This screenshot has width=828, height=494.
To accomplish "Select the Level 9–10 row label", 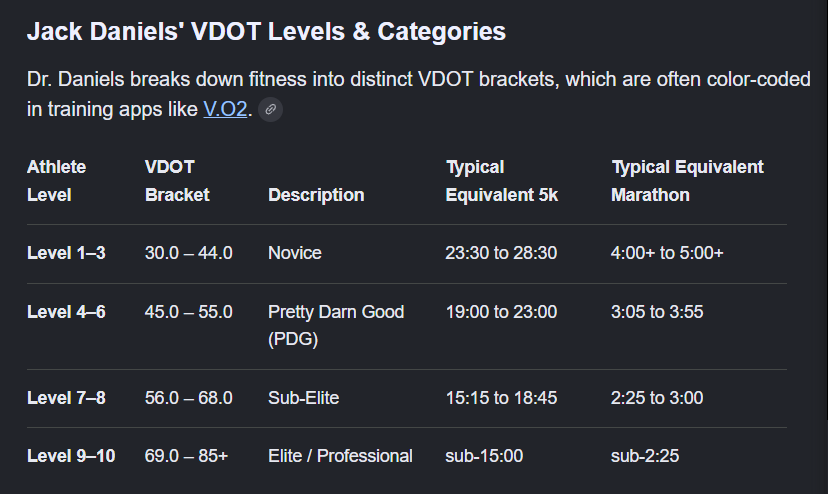I will (x=71, y=456).
